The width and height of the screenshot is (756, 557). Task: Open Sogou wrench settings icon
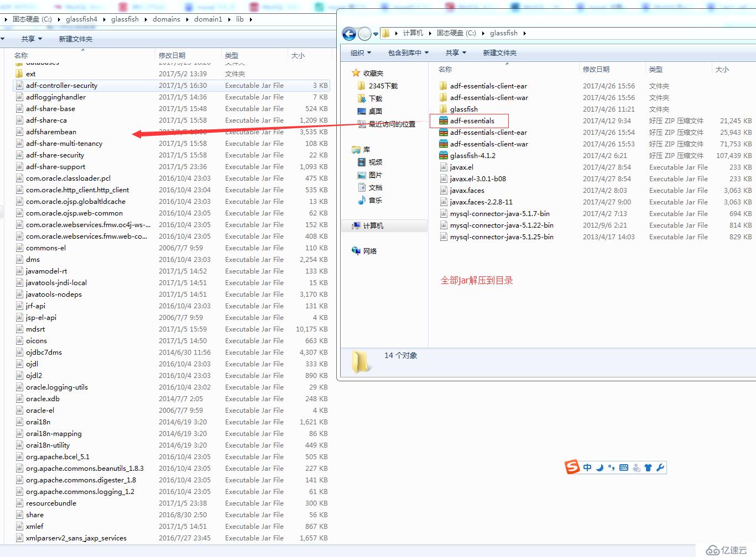[660, 467]
